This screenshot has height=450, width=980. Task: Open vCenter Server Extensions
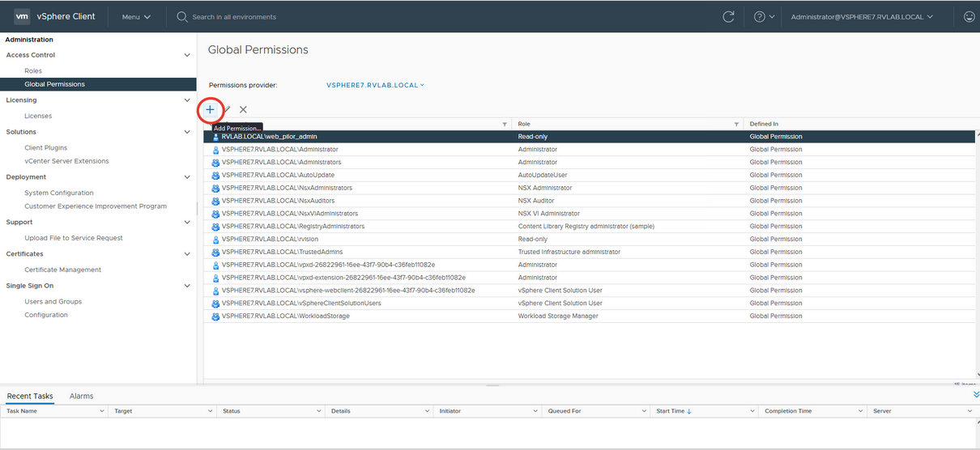[66, 161]
